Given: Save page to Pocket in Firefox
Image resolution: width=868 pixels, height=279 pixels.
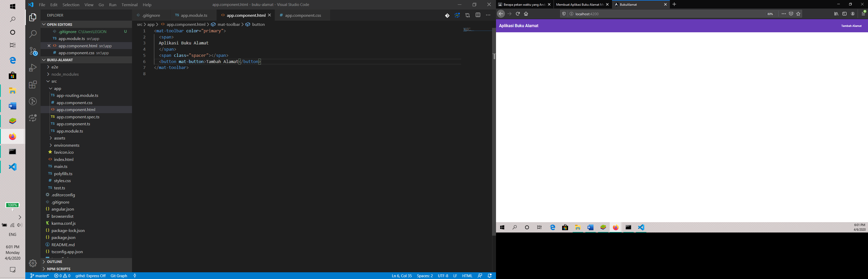Looking at the screenshot, I should 791,14.
